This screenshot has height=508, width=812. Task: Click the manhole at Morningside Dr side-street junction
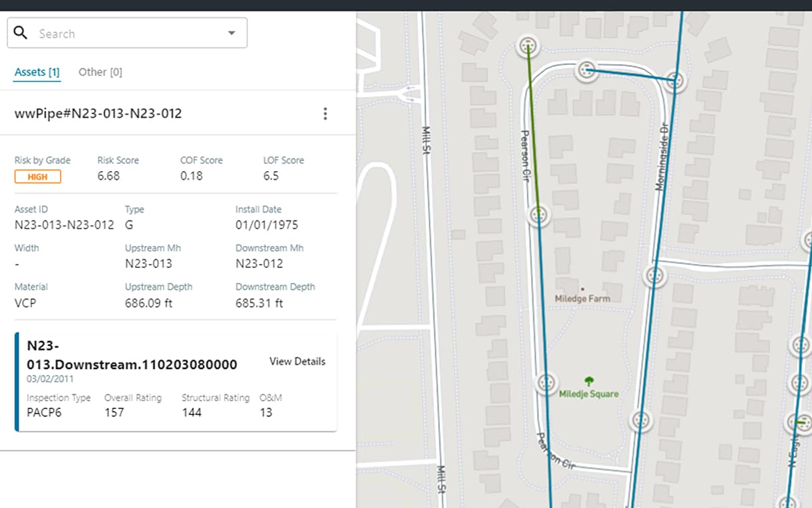[655, 275]
